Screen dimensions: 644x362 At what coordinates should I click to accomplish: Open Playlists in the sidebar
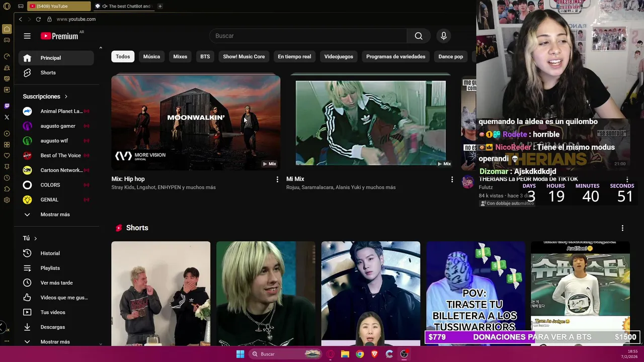pos(56,268)
